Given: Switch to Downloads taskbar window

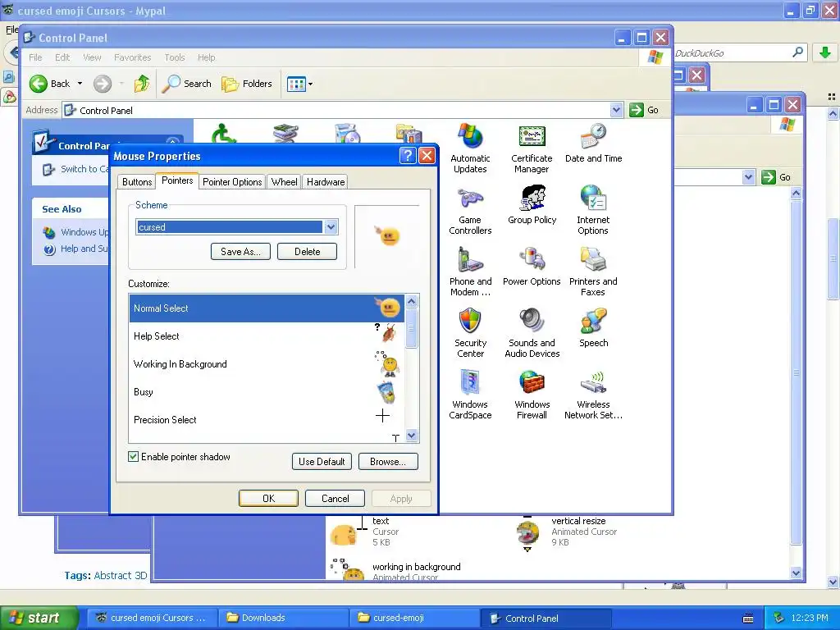Looking at the screenshot, I should point(283,618).
